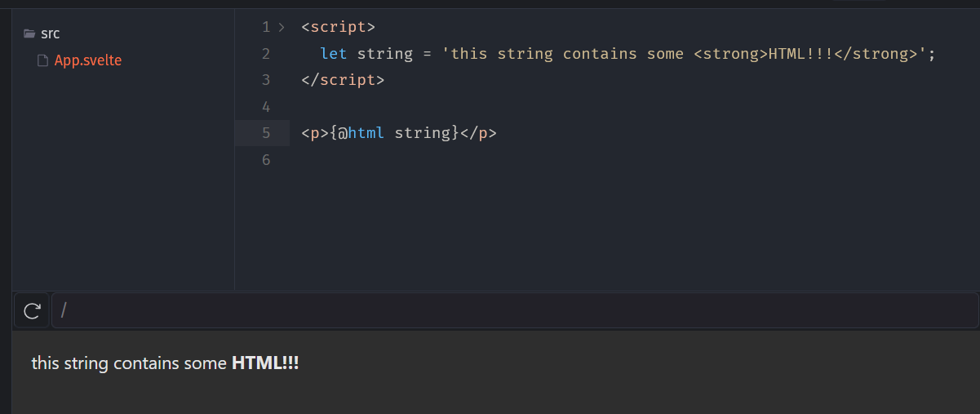
Task: Place cursor in the closing /script tag
Action: [343, 80]
